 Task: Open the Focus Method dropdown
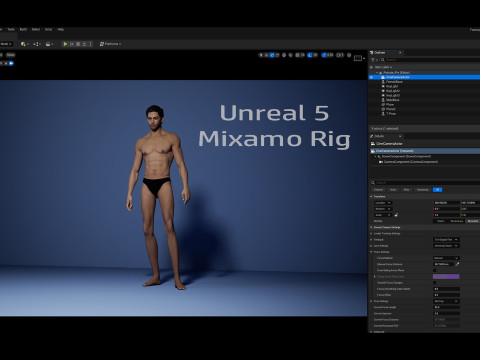[x=446, y=258]
